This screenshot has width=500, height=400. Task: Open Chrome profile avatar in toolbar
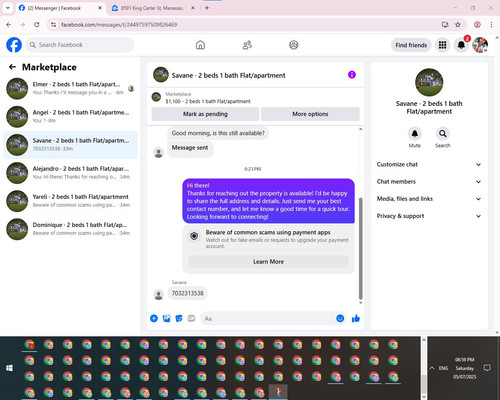tap(477, 25)
